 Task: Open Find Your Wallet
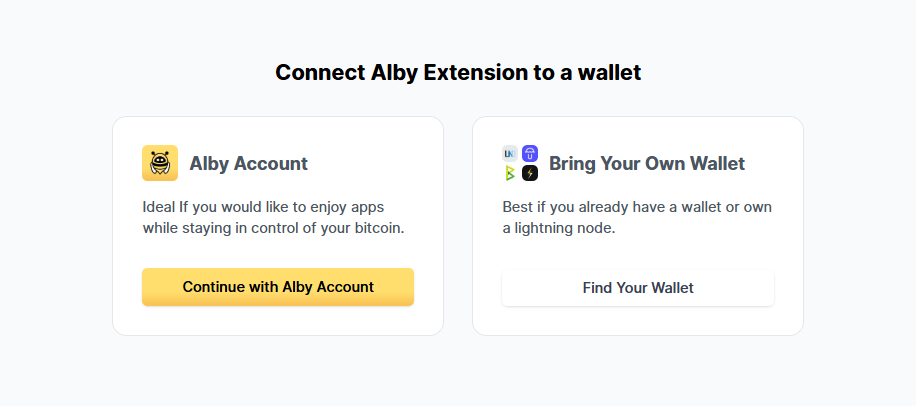[x=638, y=288]
